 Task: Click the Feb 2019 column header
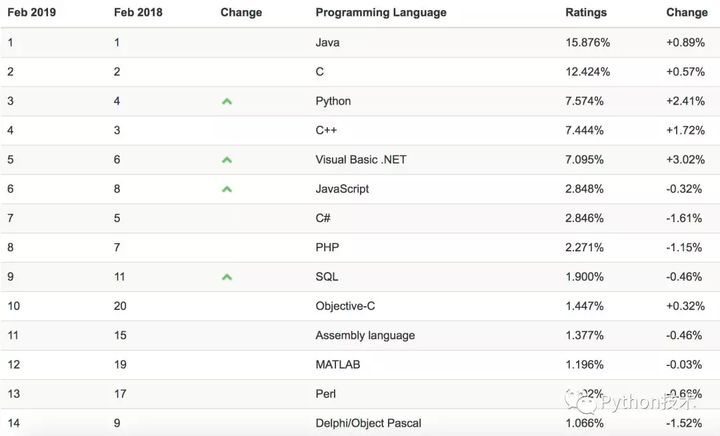(32, 12)
